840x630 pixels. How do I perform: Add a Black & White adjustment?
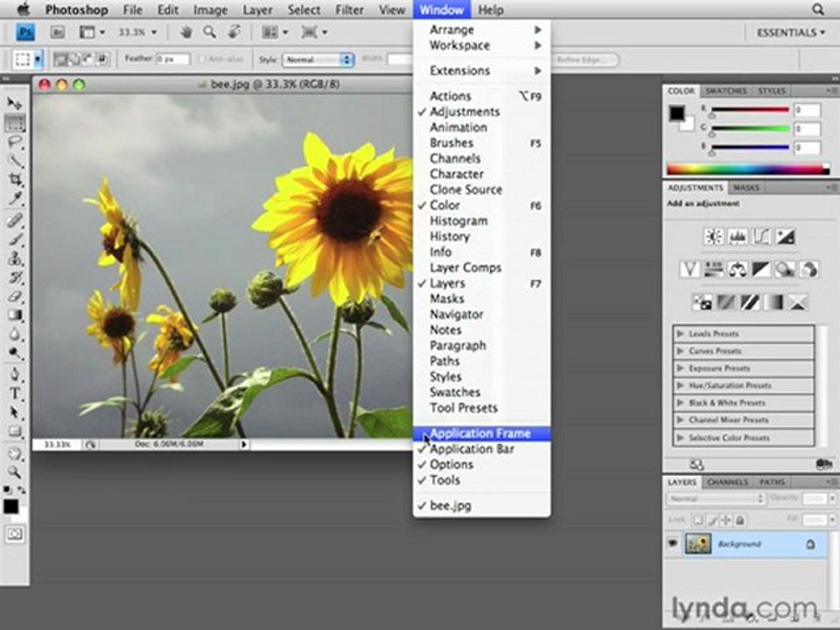coord(761,269)
